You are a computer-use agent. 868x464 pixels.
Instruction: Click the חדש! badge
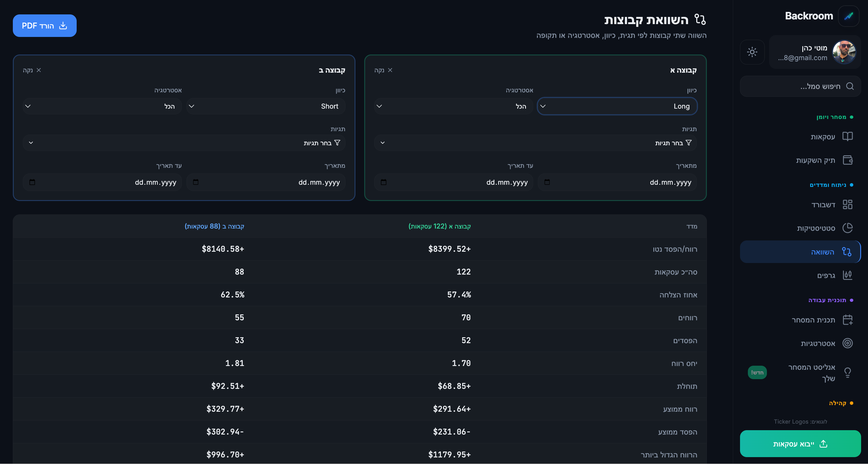pyautogui.click(x=757, y=373)
